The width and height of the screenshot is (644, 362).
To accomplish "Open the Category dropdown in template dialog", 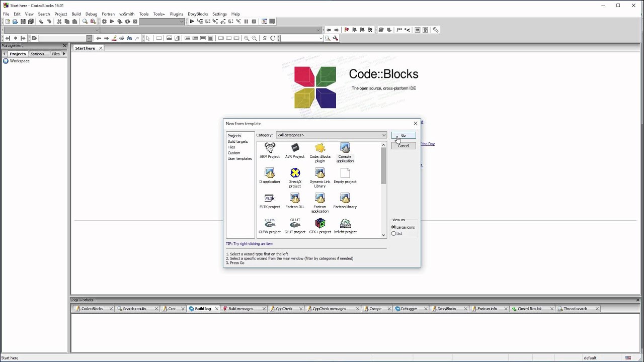I will [x=331, y=135].
